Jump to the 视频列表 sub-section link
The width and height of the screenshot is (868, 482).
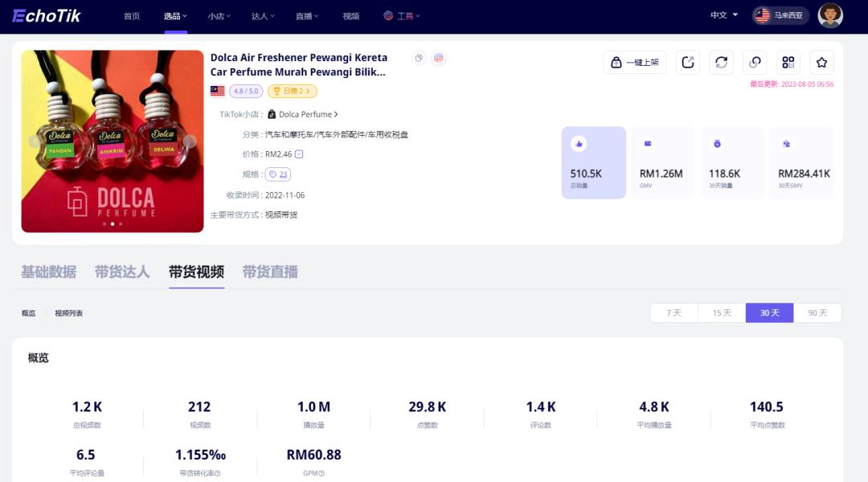[68, 313]
